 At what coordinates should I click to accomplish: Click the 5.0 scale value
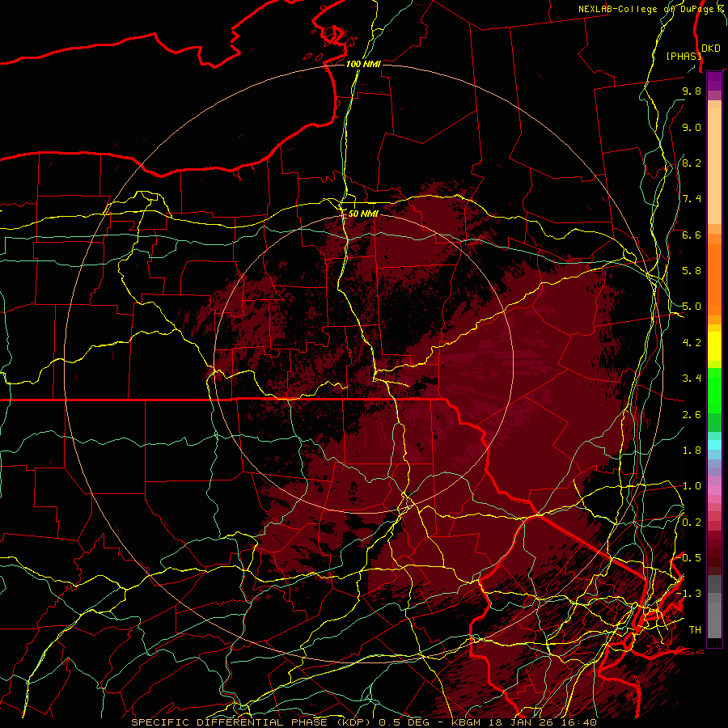[x=692, y=307]
